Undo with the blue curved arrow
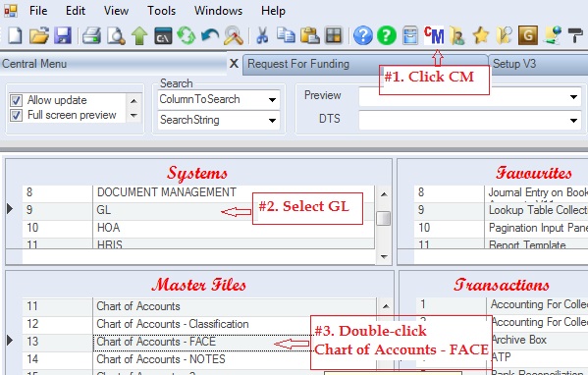Screen dimensions: 588x375 click(x=210, y=35)
